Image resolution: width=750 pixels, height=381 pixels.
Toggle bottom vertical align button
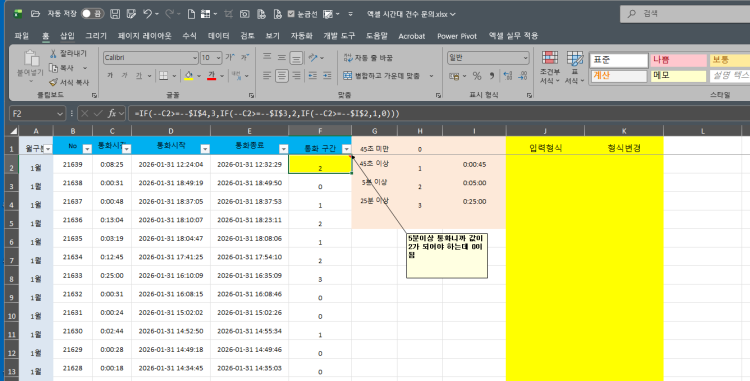pyautogui.click(x=297, y=58)
